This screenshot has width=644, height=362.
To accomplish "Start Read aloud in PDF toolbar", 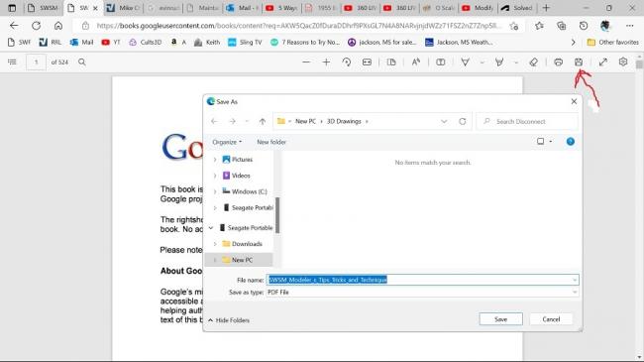I will point(416,62).
